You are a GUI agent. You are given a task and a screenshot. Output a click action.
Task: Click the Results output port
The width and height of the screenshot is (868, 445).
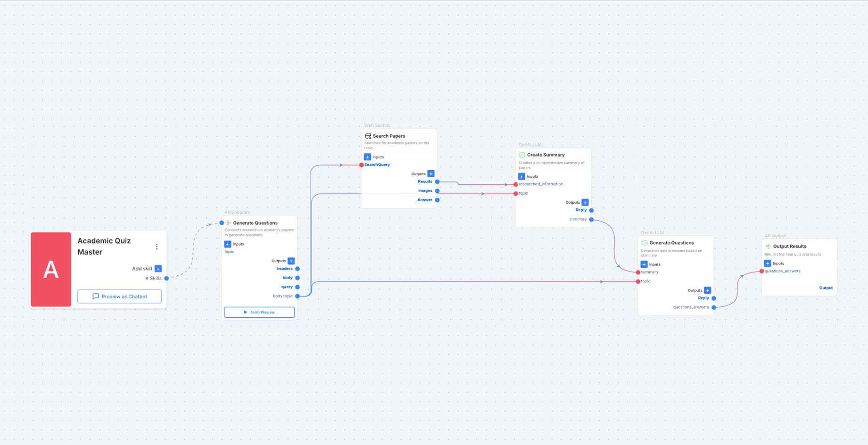(x=438, y=181)
